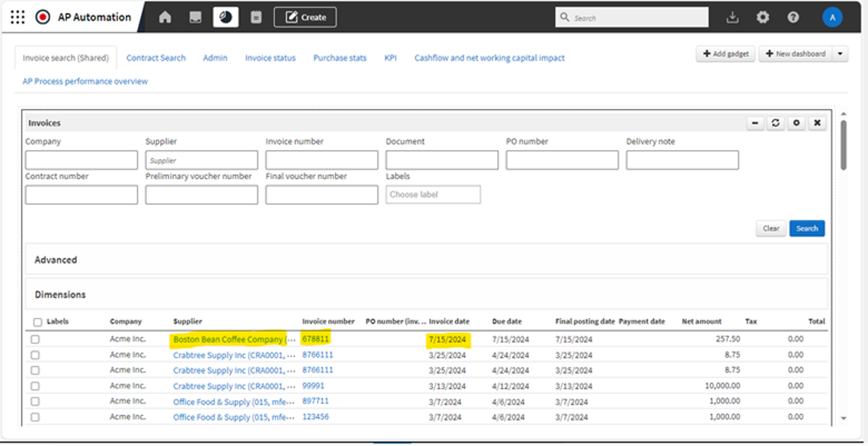Open the dashboard pie chart icon
Image resolution: width=868 pixels, height=446 pixels.
(x=225, y=17)
